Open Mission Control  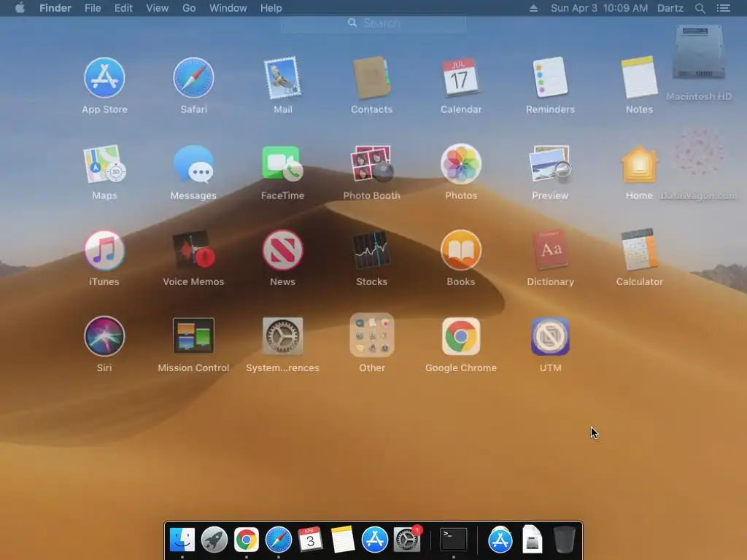pos(193,336)
